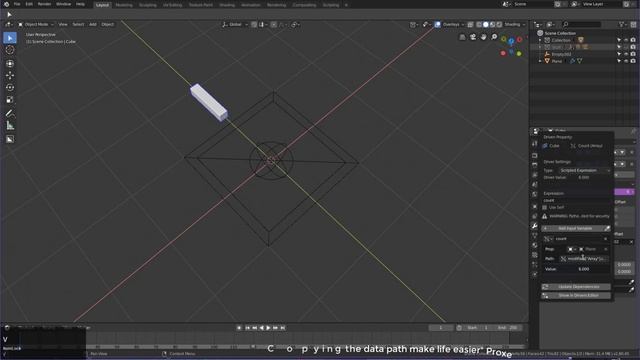Select the Measure tool
The image size is (640, 360).
coord(10,126)
